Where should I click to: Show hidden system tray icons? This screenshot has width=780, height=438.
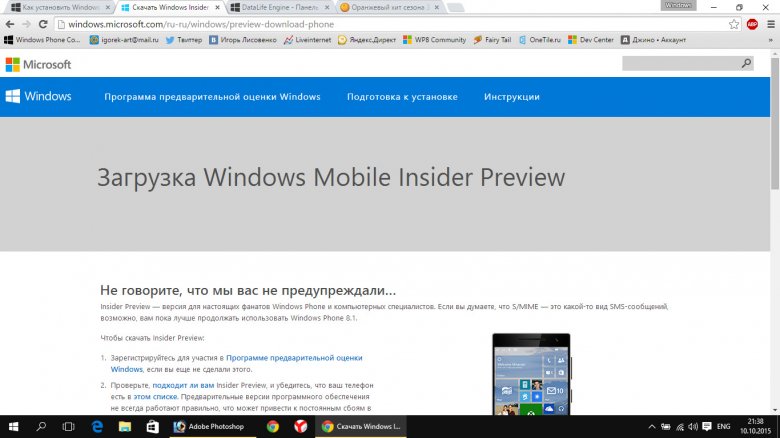point(652,427)
